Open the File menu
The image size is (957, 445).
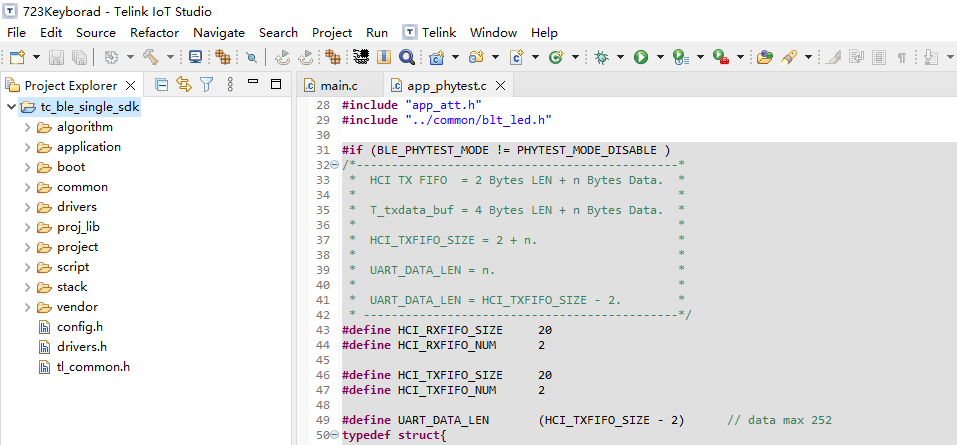16,32
